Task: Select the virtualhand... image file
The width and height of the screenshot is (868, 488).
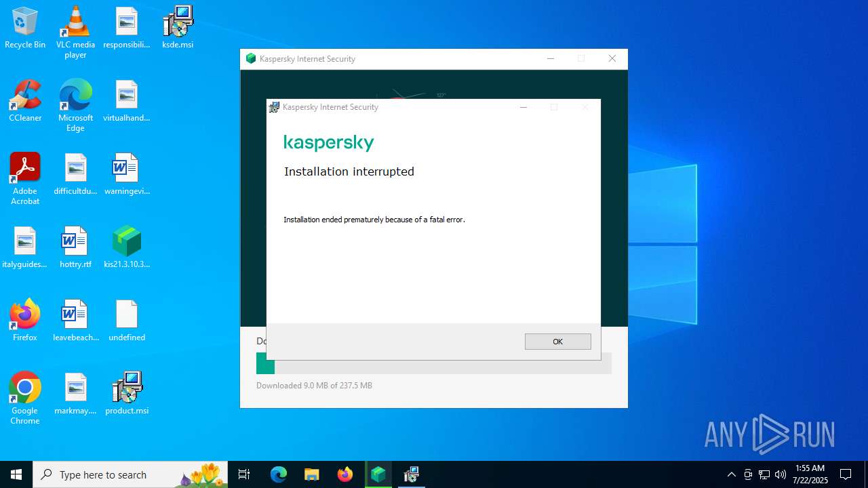Action: click(126, 102)
